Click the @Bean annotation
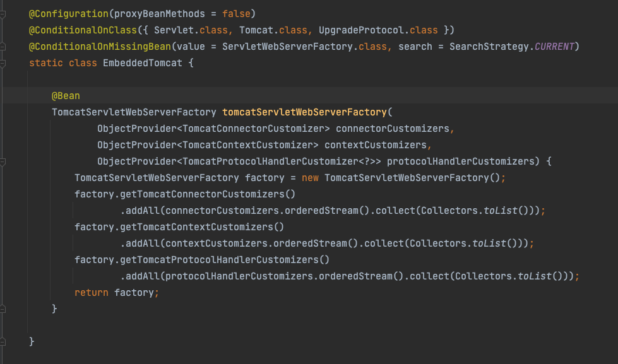Viewport: 618px width, 364px height. pos(66,96)
